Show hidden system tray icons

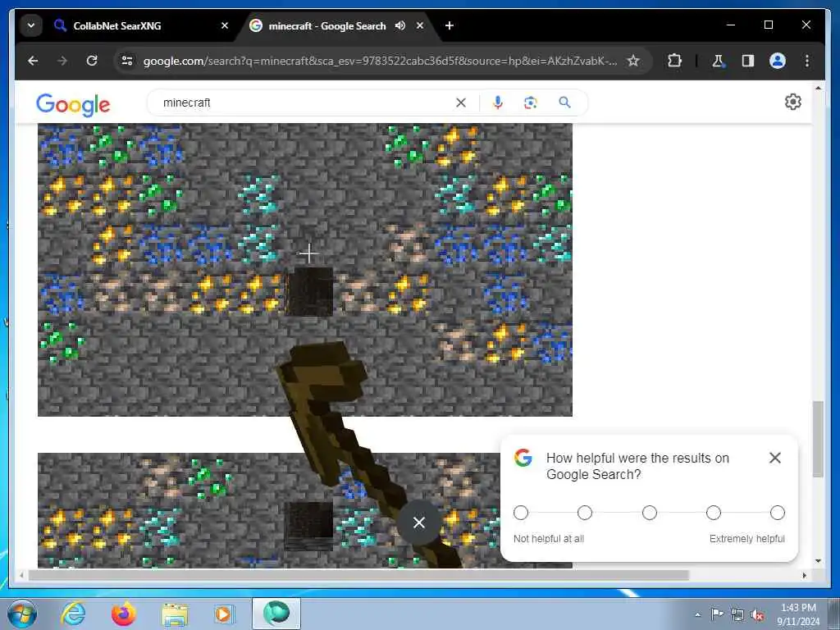point(697,614)
